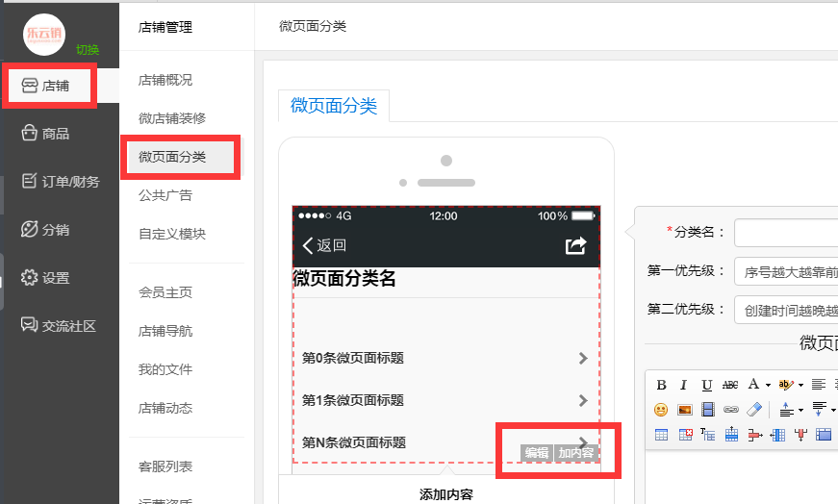Open the font color dropdown arrow
The height and width of the screenshot is (504, 838).
tap(769, 385)
